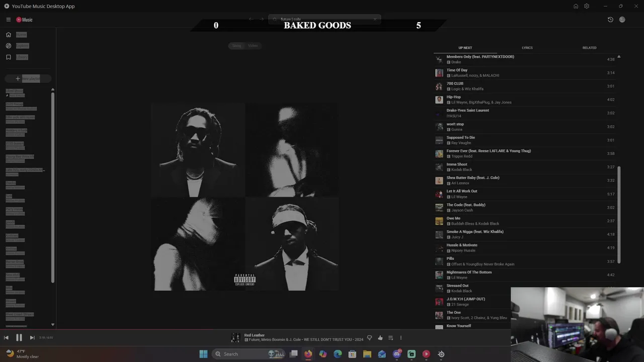The height and width of the screenshot is (362, 644).
Task: Play Let It All Work Out queue row
Action: (x=526, y=194)
